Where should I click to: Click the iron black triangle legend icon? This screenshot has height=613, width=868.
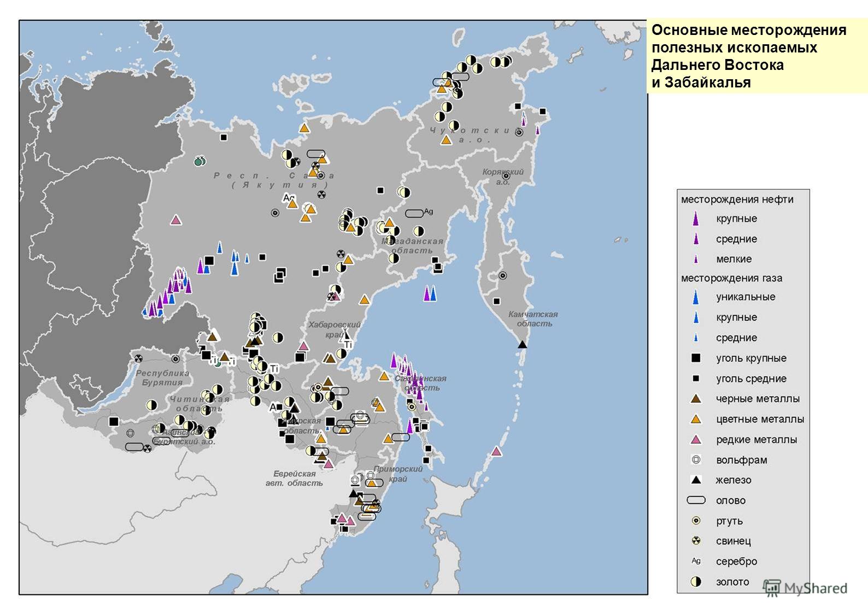696,480
